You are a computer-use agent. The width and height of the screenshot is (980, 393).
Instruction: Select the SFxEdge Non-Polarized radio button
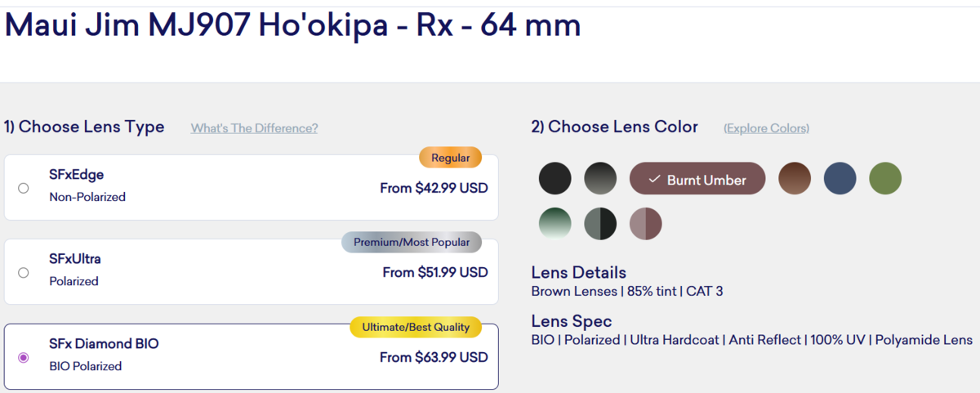coord(24,188)
